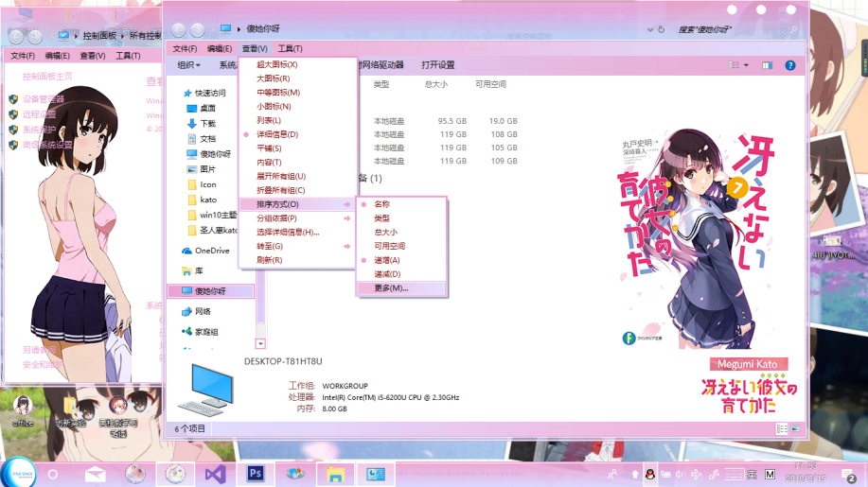The image size is (868, 487).
Task: Click navigation pane scroll-down arrow
Action: [260, 344]
